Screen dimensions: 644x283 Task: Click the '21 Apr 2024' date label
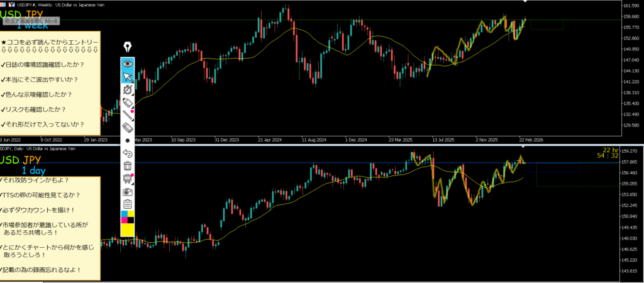[x=270, y=140]
